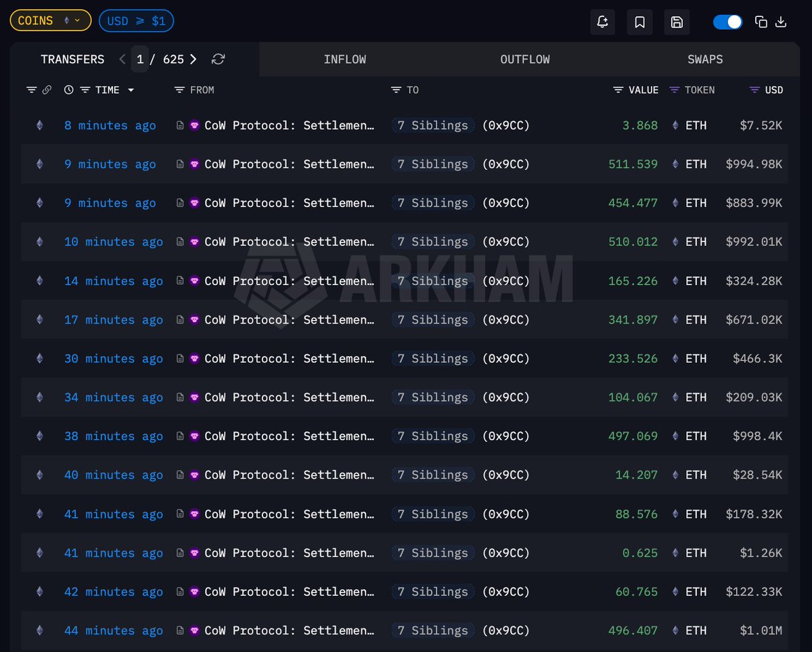Switch to the INFLOW tab
The width and height of the screenshot is (812, 652).
tap(345, 60)
